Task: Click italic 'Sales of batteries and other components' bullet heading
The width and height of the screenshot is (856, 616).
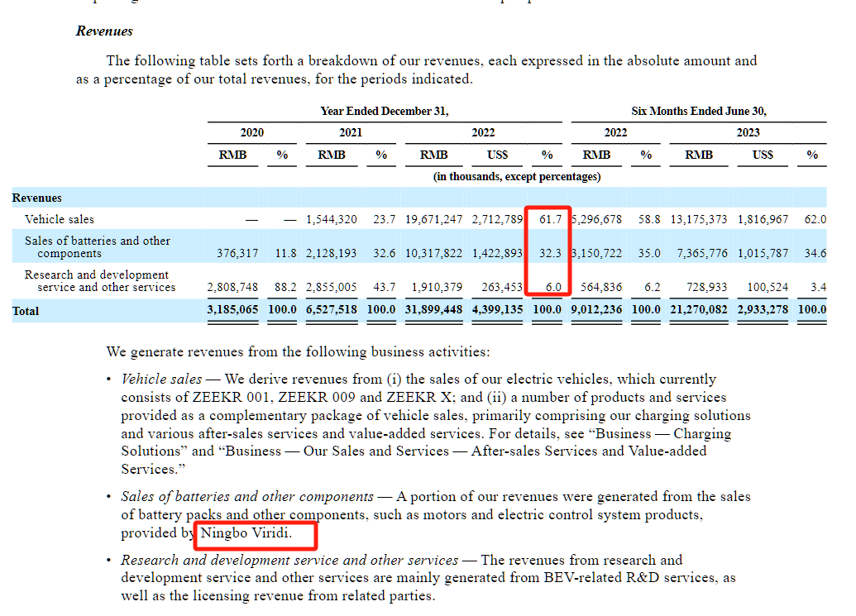Action: (247, 496)
